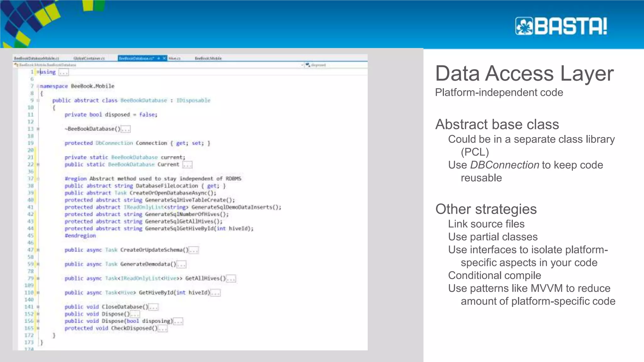
Task: Click the DbConnection type in the Connection property
Action: coord(114,143)
